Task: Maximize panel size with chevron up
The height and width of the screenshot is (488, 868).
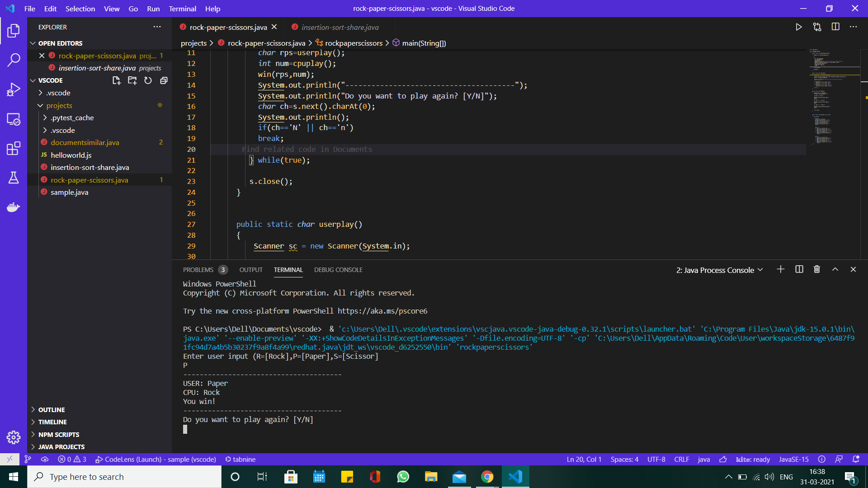Action: (835, 270)
